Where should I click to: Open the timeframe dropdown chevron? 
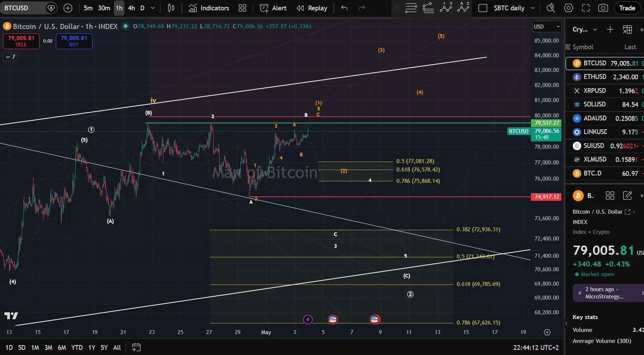153,8
